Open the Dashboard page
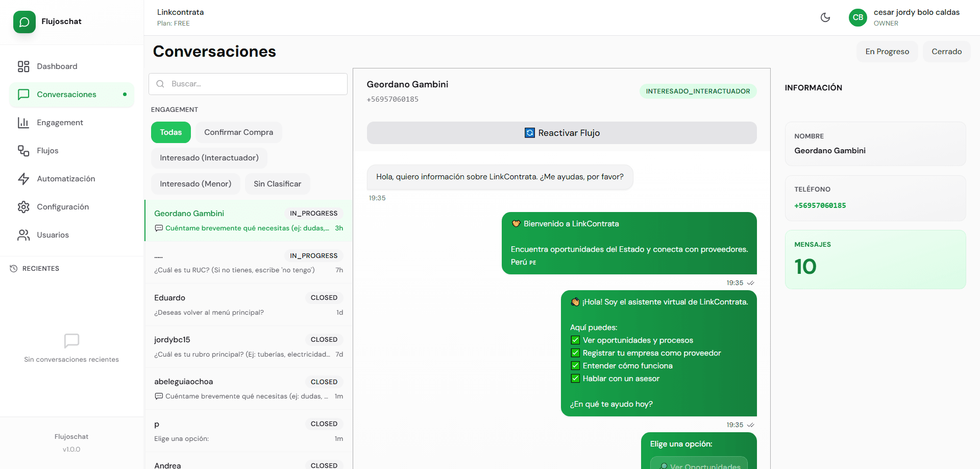Screen dimensions: 980x469 pyautogui.click(x=71, y=66)
